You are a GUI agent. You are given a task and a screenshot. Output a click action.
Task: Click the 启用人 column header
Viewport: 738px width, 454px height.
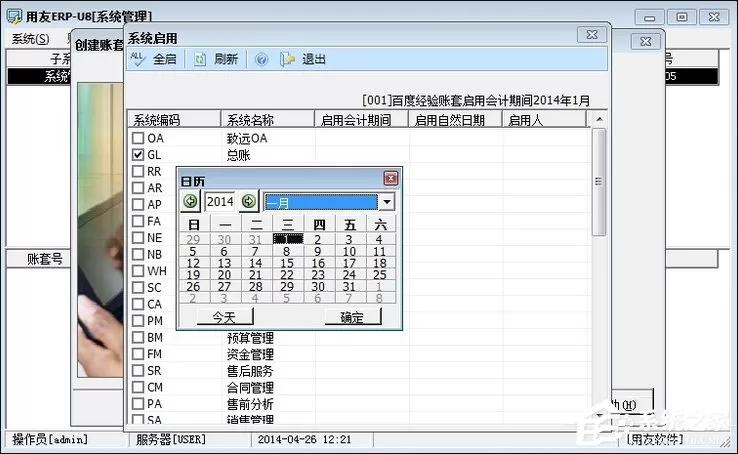(544, 119)
